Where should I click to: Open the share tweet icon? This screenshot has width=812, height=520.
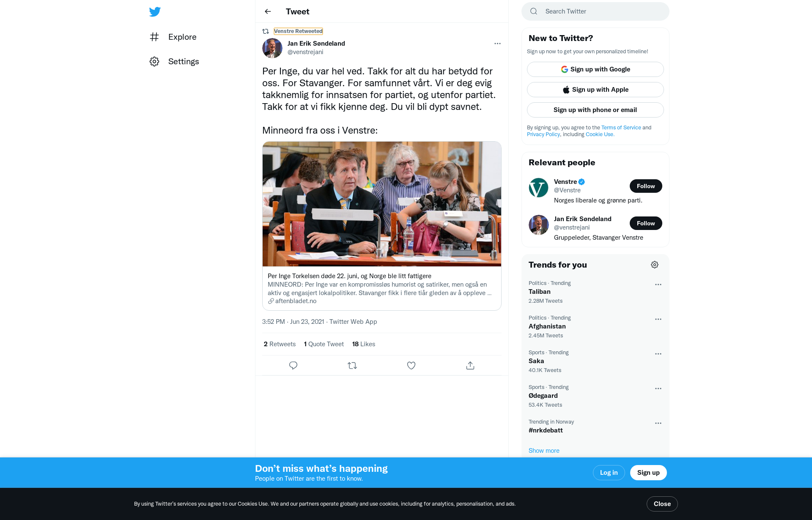(470, 365)
